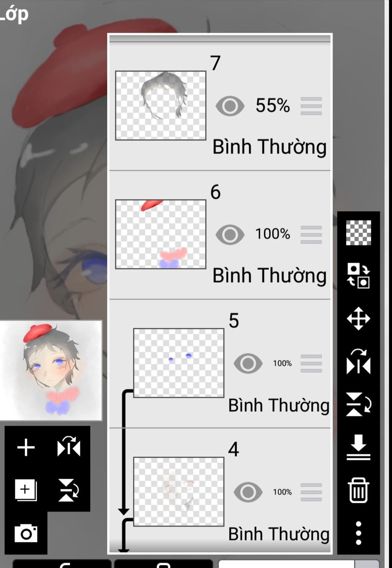Open the camera import icon
The height and width of the screenshot is (568, 392).
click(26, 533)
